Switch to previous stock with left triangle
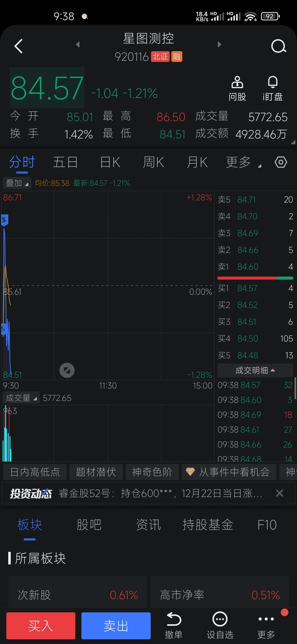Viewport: 297px width, 644px height. [x=78, y=44]
